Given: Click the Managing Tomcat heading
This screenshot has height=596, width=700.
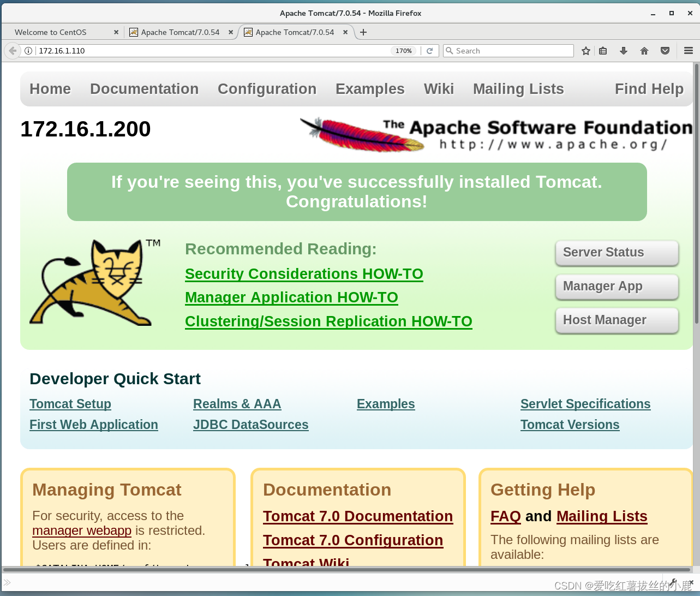Looking at the screenshot, I should pyautogui.click(x=107, y=490).
